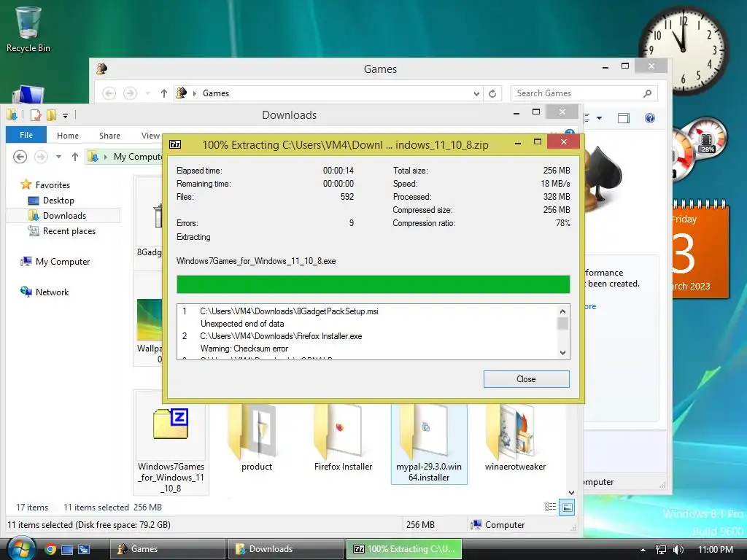The height and width of the screenshot is (560, 747).
Task: Click the Close button in 7-Zip dialog
Action: pos(527,379)
